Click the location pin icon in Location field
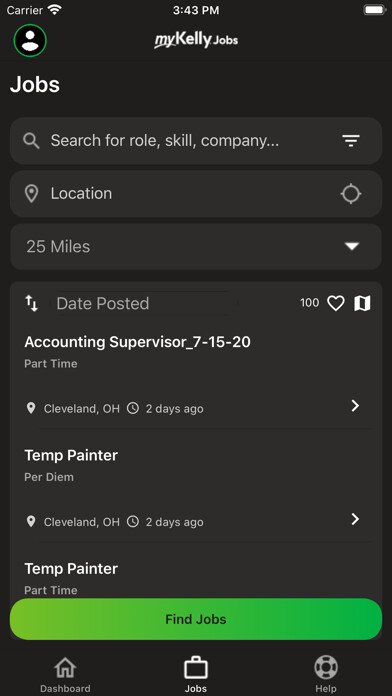The width and height of the screenshot is (392, 696). click(31, 194)
